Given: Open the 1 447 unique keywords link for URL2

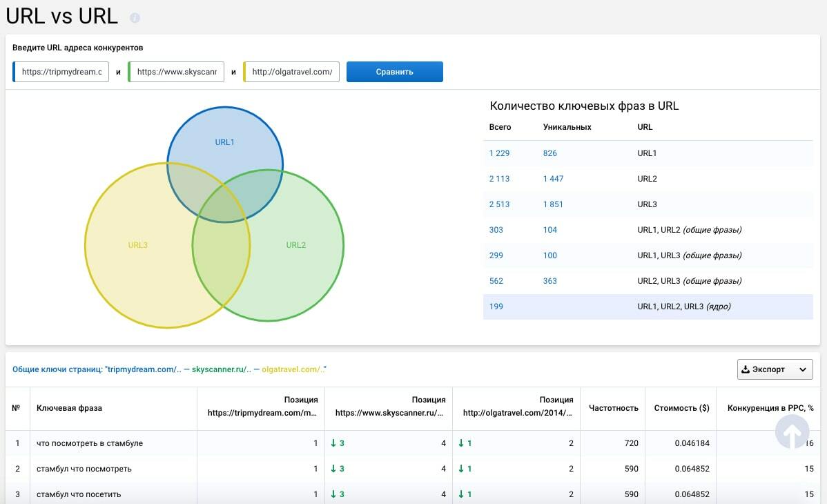Looking at the screenshot, I should [553, 179].
